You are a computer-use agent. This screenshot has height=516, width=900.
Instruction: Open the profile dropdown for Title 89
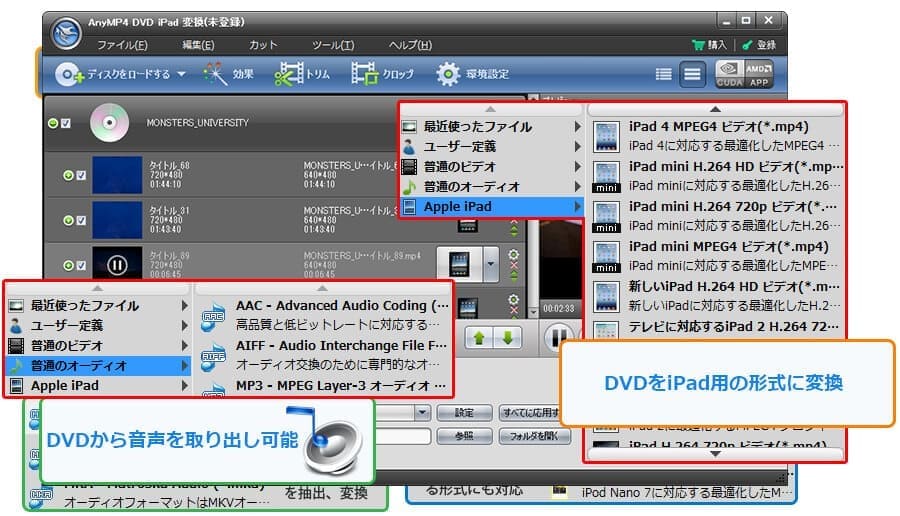[x=491, y=265]
